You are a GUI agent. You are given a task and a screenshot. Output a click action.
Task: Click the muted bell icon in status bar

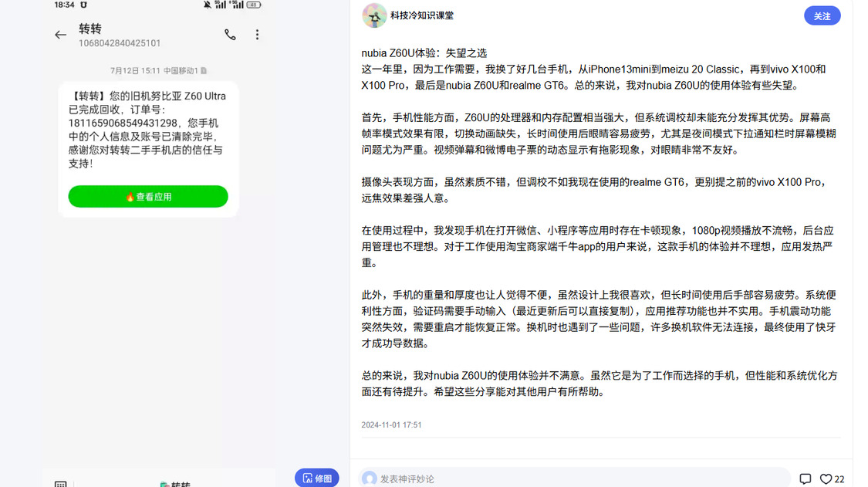pyautogui.click(x=207, y=5)
